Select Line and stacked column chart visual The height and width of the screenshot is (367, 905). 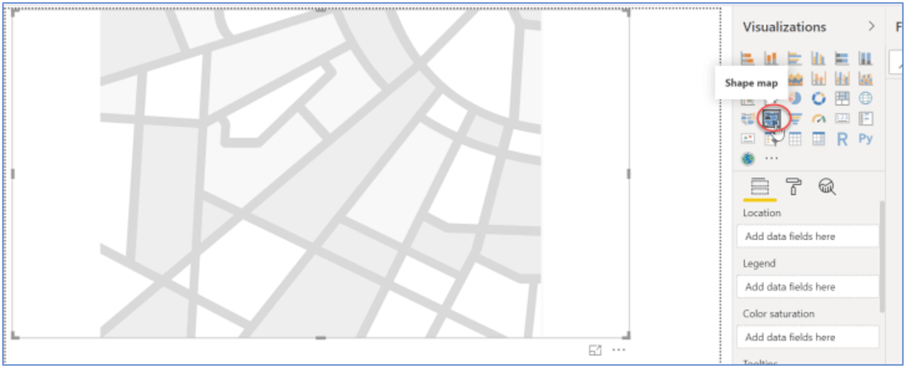click(x=818, y=78)
